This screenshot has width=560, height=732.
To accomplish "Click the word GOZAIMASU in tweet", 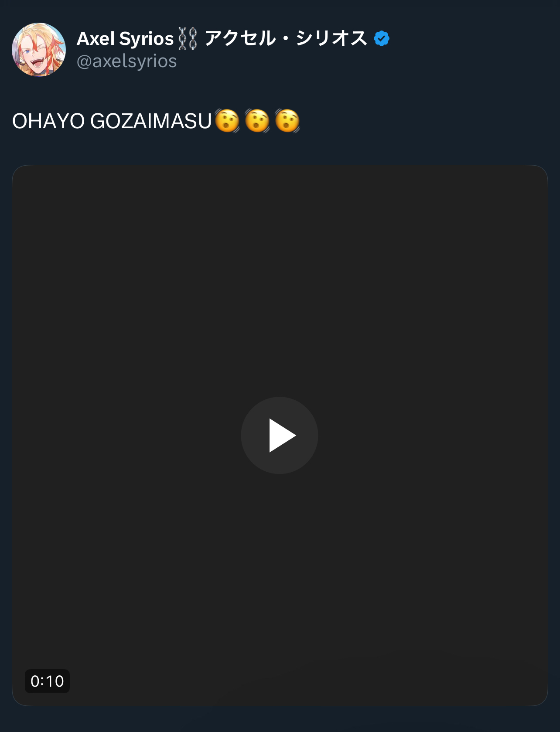I will 151,121.
